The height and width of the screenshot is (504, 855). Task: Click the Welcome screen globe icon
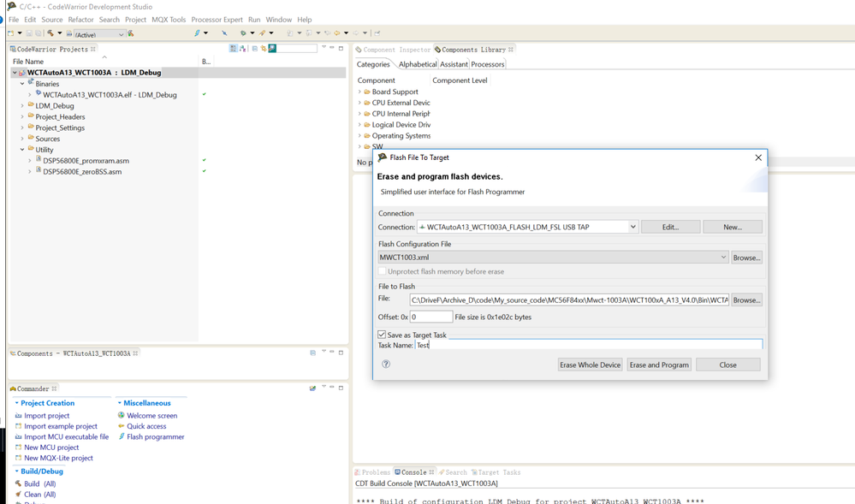tap(122, 415)
